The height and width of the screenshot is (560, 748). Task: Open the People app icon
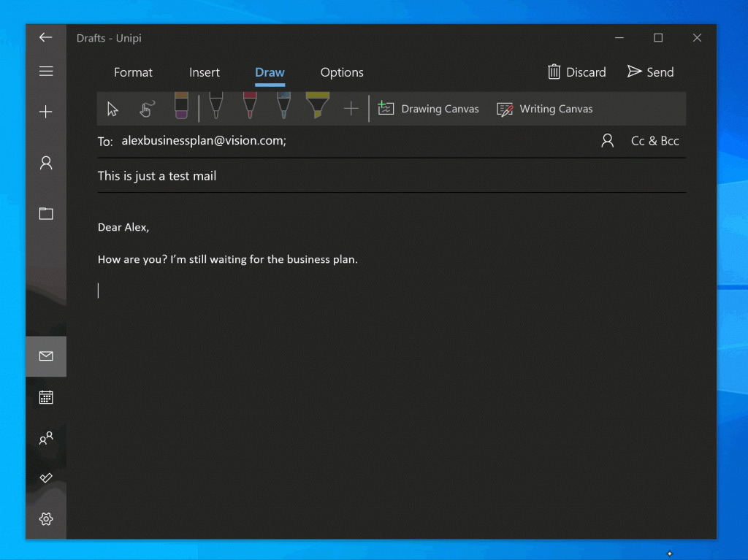click(46, 437)
